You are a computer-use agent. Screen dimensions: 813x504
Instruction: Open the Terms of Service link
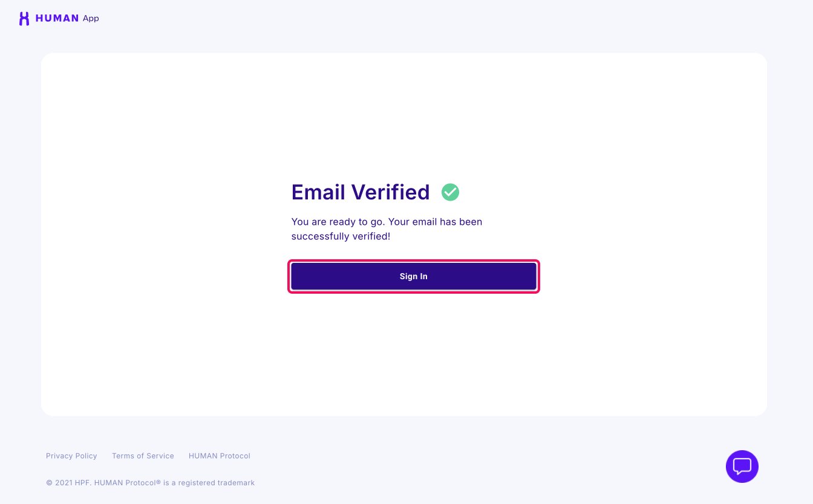click(143, 456)
